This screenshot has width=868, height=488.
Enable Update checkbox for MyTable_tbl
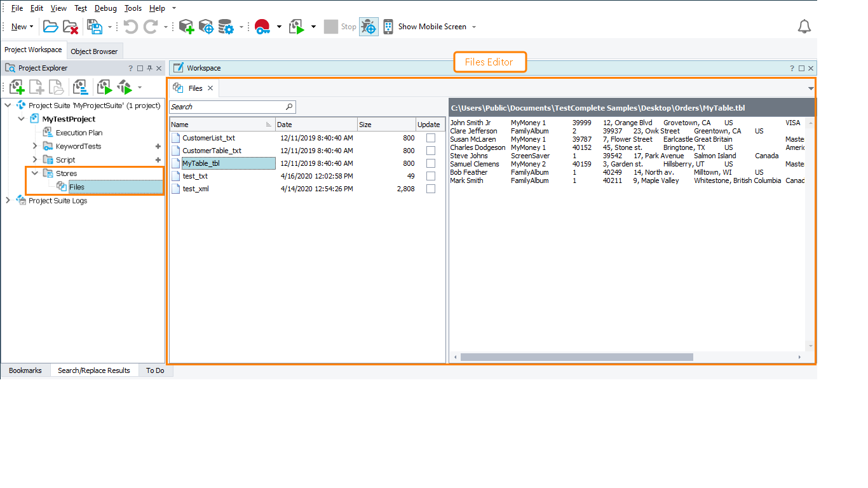[x=430, y=163]
